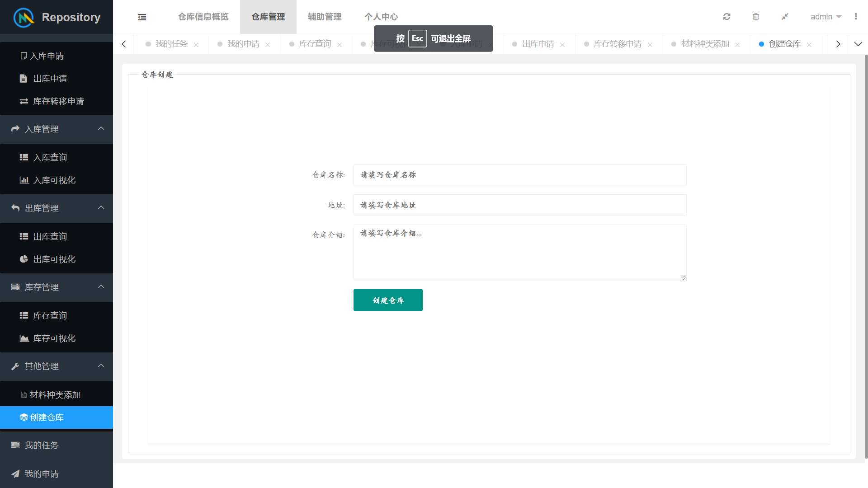Click the sidebar collapse hamburger icon
The height and width of the screenshot is (488, 868).
point(142,17)
